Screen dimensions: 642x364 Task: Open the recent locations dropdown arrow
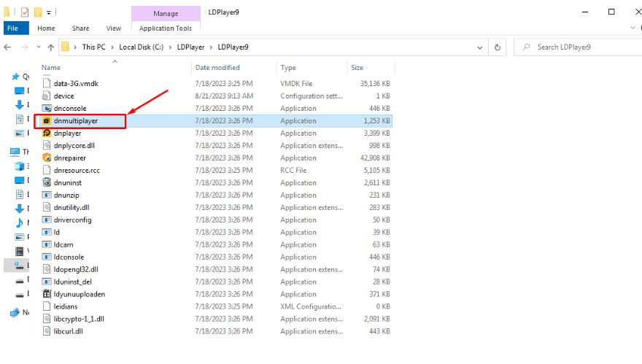39,47
